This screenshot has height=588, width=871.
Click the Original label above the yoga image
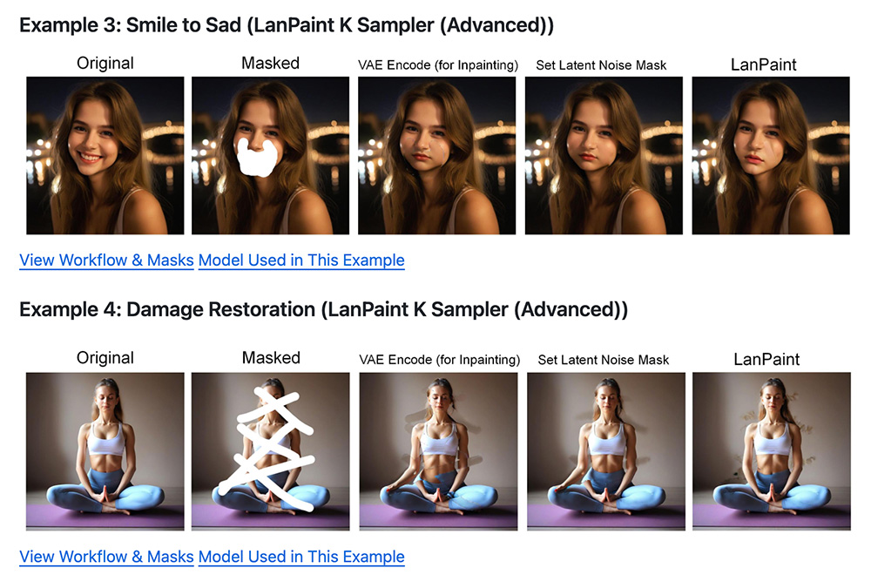click(105, 358)
